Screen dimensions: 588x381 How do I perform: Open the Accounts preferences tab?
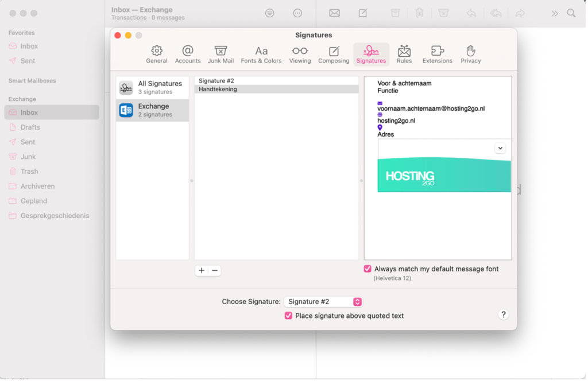pyautogui.click(x=188, y=55)
